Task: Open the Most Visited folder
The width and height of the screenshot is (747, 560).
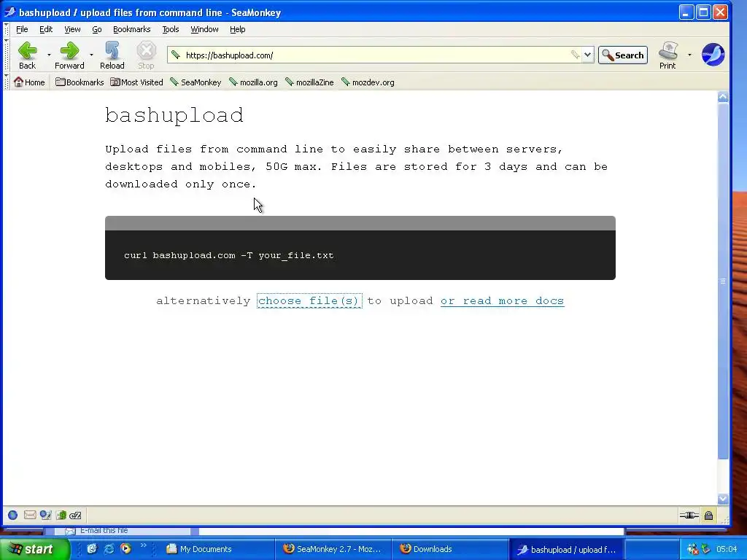Action: pos(136,82)
